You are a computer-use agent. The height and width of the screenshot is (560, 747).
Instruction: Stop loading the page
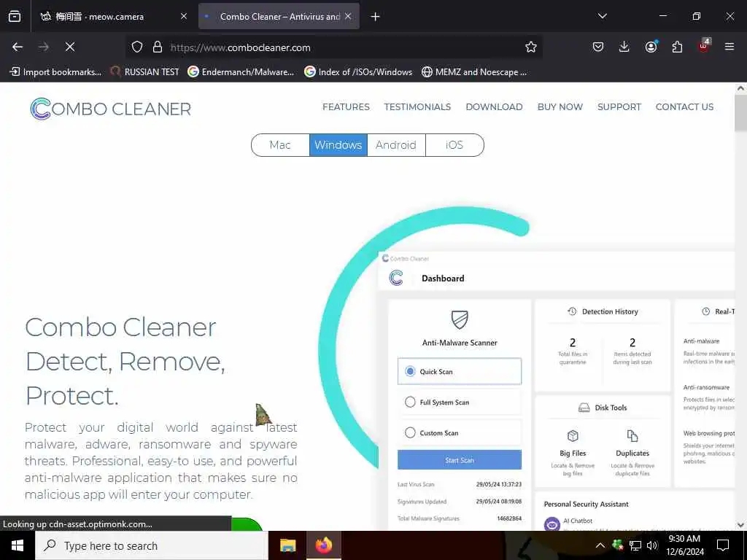(70, 47)
